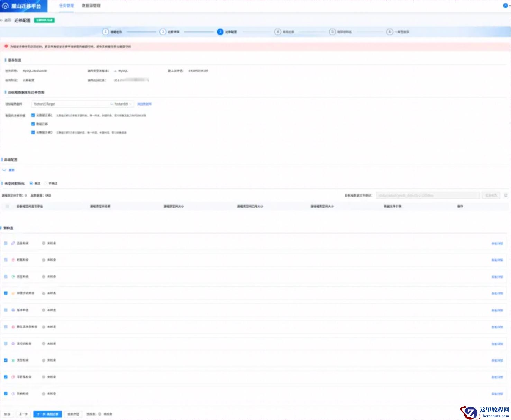Click the green status tag beside 迁移配置
511x420 pixels.
(44, 20)
